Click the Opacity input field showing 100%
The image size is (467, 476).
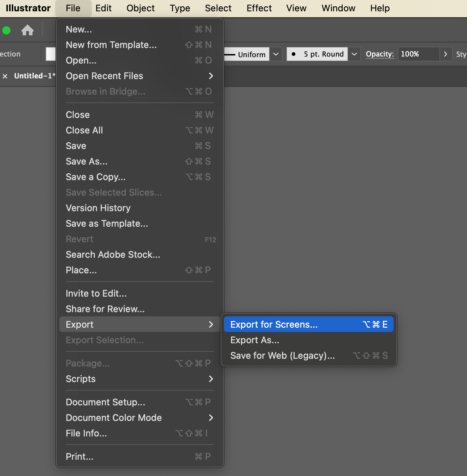[419, 54]
